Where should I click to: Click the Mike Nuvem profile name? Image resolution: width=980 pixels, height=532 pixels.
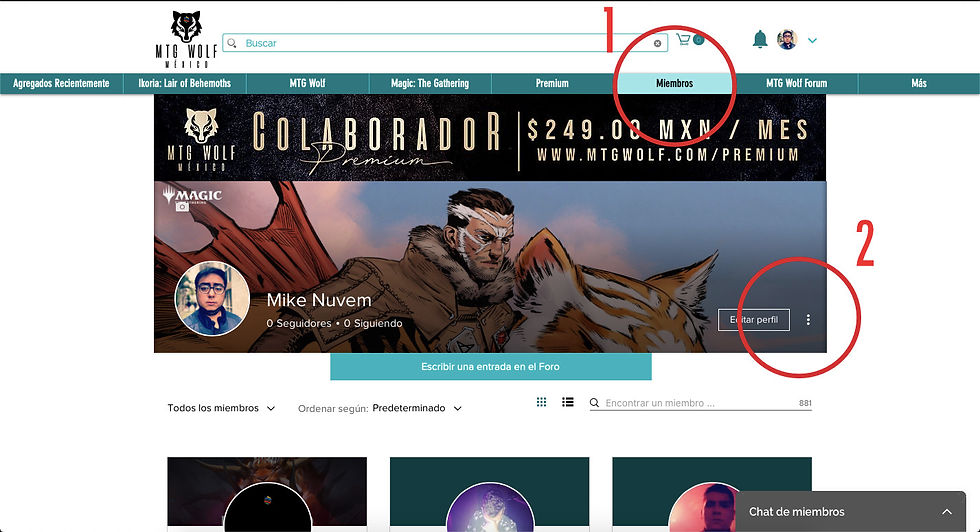(x=319, y=300)
